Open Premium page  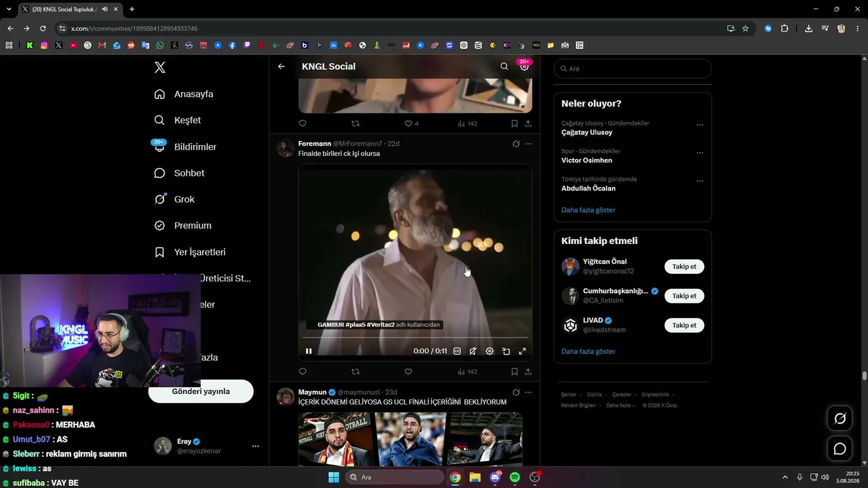tap(183, 226)
